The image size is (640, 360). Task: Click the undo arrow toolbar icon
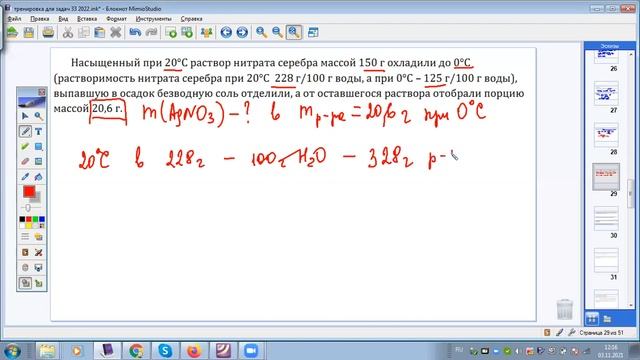tap(135, 32)
